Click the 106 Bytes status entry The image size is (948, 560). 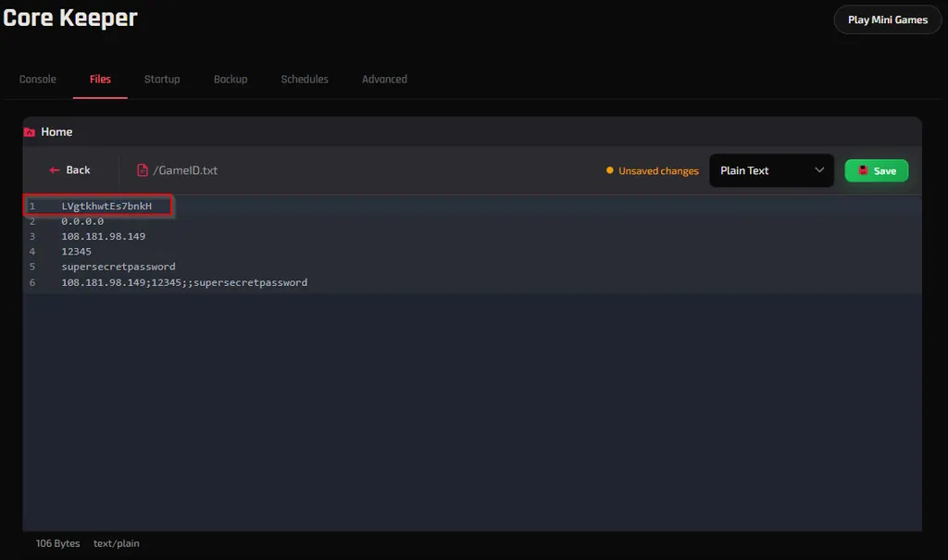point(58,543)
